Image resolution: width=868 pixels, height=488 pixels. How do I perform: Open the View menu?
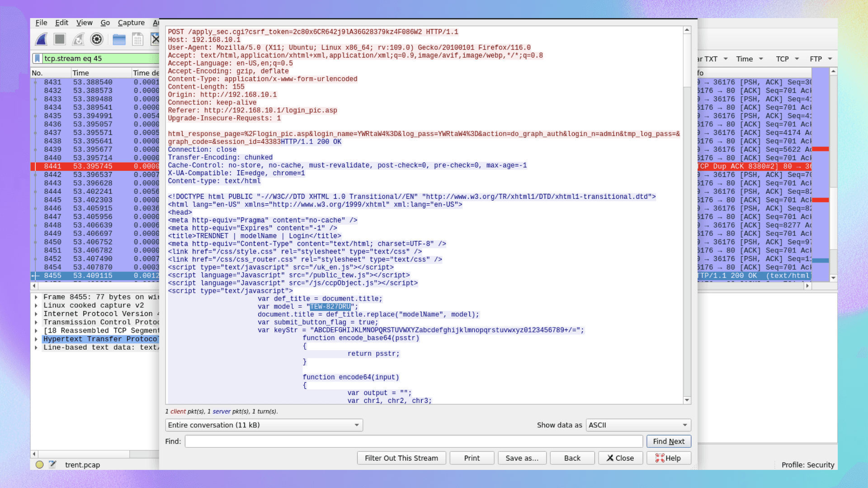click(x=84, y=23)
